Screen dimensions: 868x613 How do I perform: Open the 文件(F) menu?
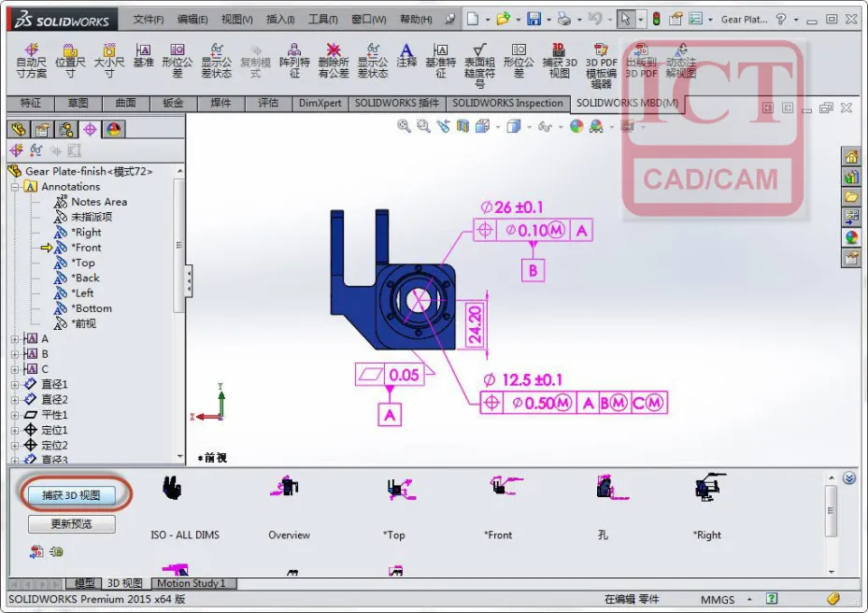tap(149, 20)
